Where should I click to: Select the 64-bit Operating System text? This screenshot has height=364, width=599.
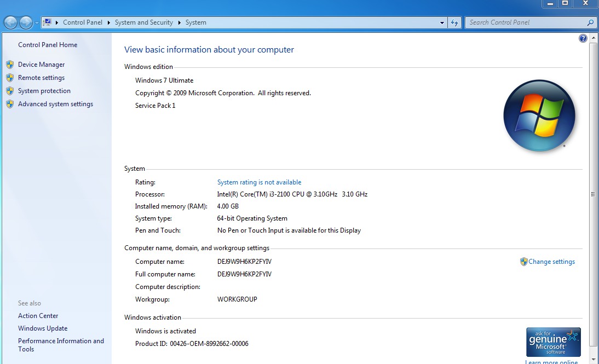(252, 218)
